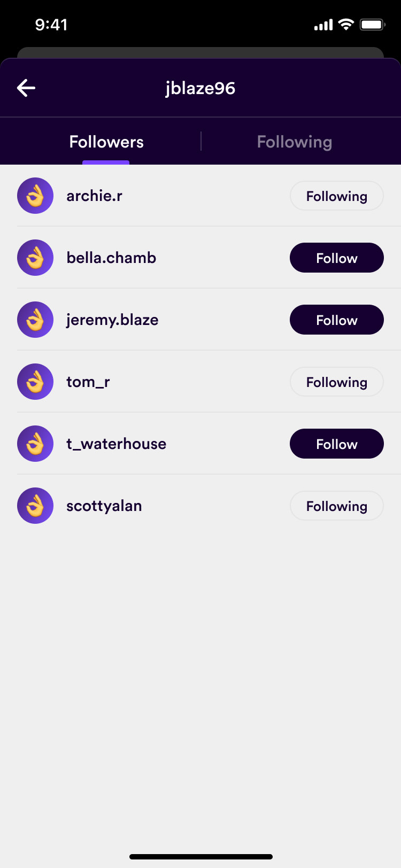This screenshot has width=401, height=868.
Task: Switch to the Following tab
Action: (x=294, y=142)
